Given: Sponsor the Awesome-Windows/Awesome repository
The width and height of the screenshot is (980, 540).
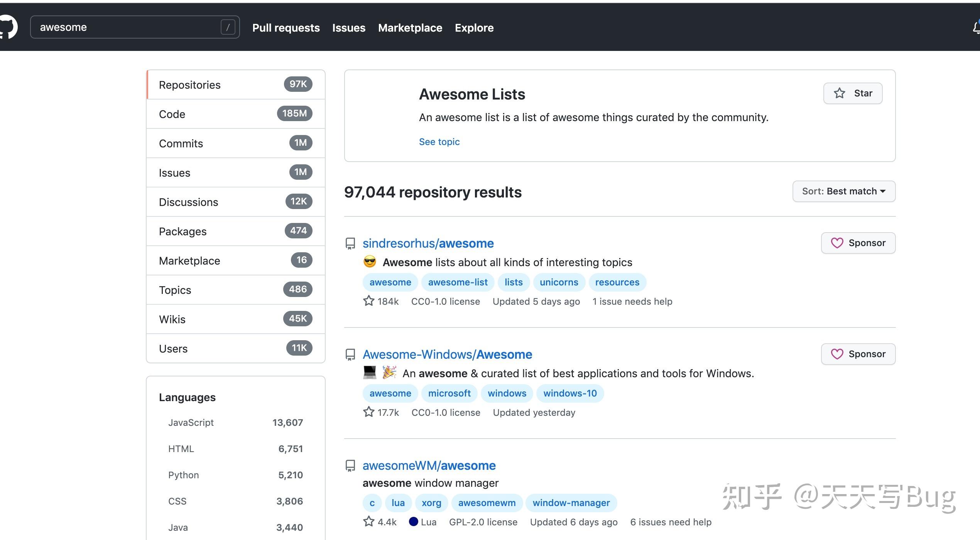Looking at the screenshot, I should point(858,354).
